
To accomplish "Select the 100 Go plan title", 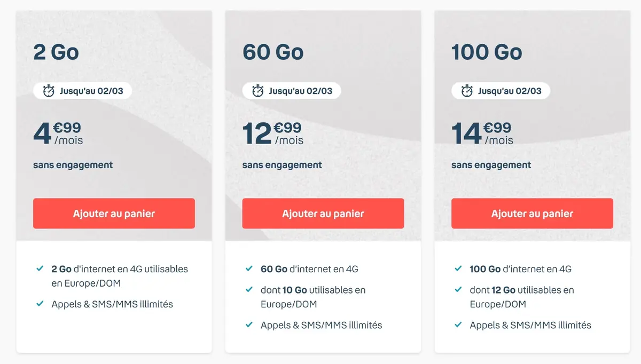I will 487,52.
